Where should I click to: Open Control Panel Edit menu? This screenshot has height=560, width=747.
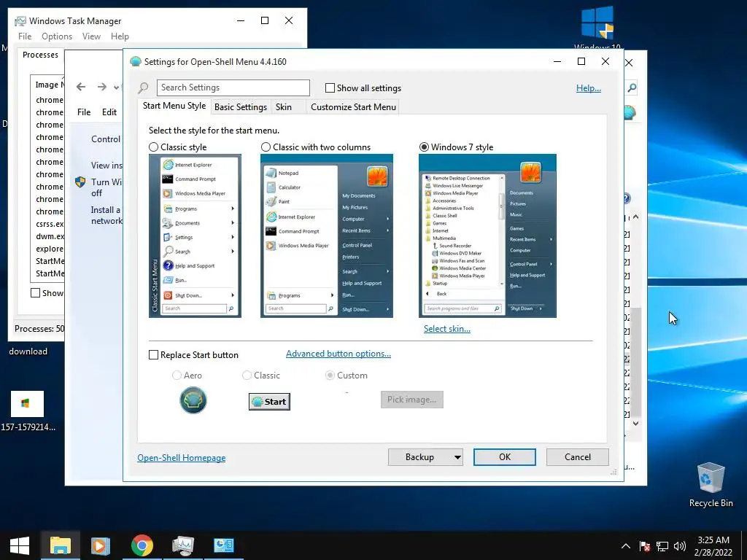click(109, 112)
